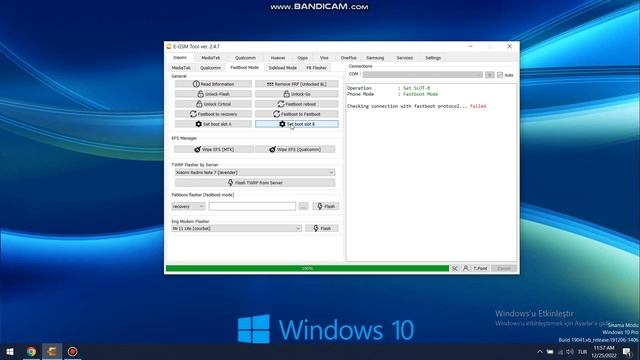Select the Qualcomm sub-tab under Xiaomi

210,68
